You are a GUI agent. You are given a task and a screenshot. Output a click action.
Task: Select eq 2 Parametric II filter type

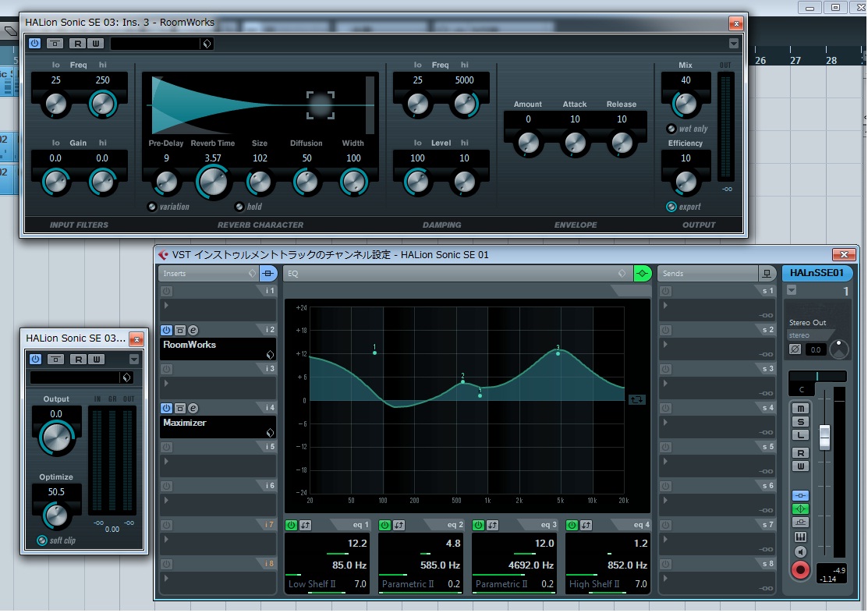point(407,584)
